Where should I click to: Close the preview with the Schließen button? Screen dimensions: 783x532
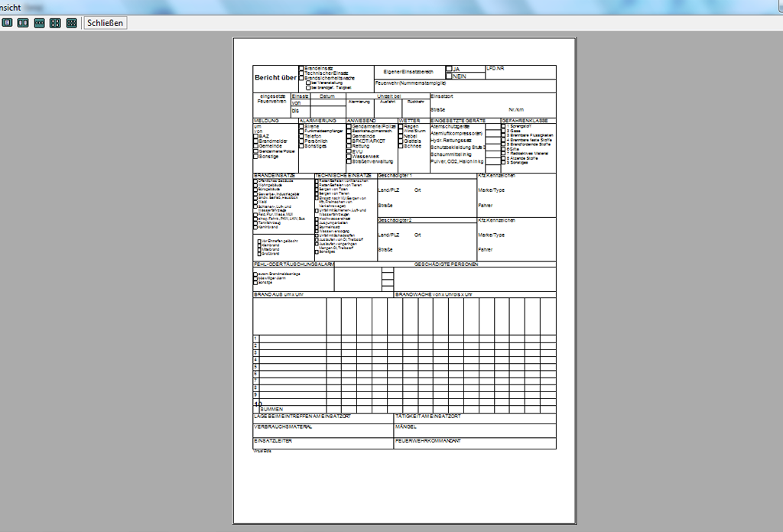tap(105, 23)
